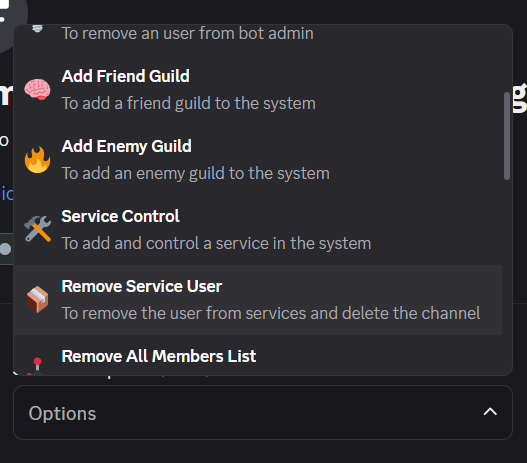Click the text 'To add an enemy guild to the system'
Image resolution: width=527 pixels, height=463 pixels.
pos(196,173)
